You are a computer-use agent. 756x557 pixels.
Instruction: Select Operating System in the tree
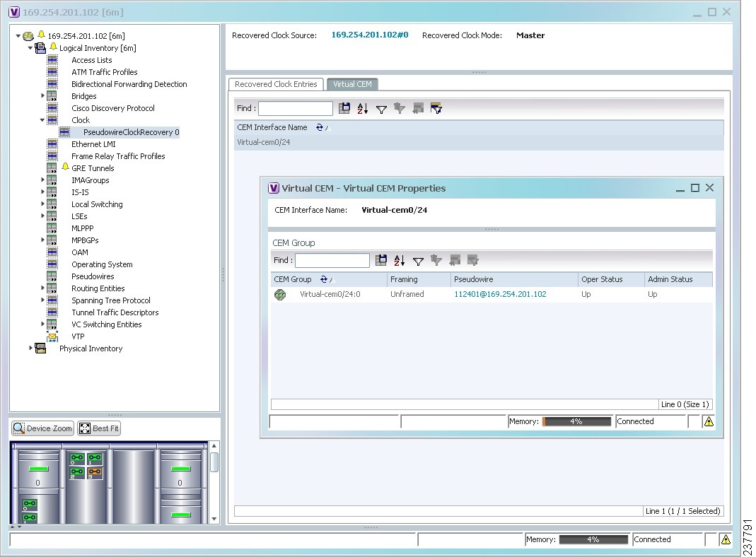click(x=103, y=264)
